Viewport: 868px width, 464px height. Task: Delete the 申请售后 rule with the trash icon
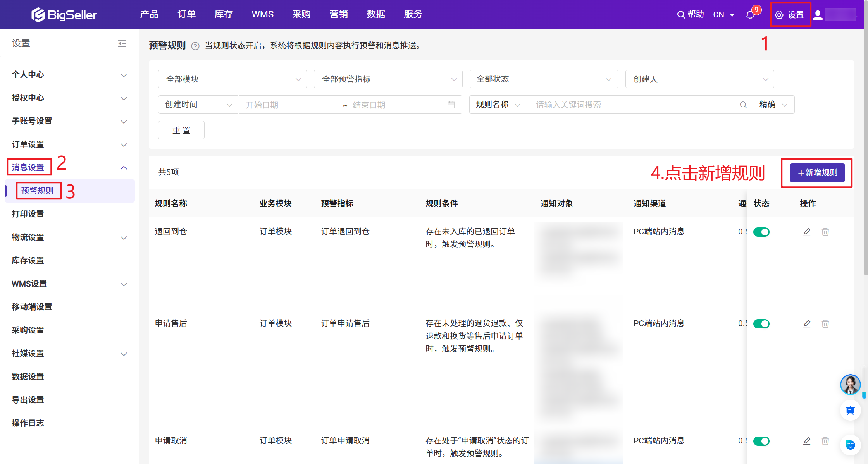click(x=825, y=324)
